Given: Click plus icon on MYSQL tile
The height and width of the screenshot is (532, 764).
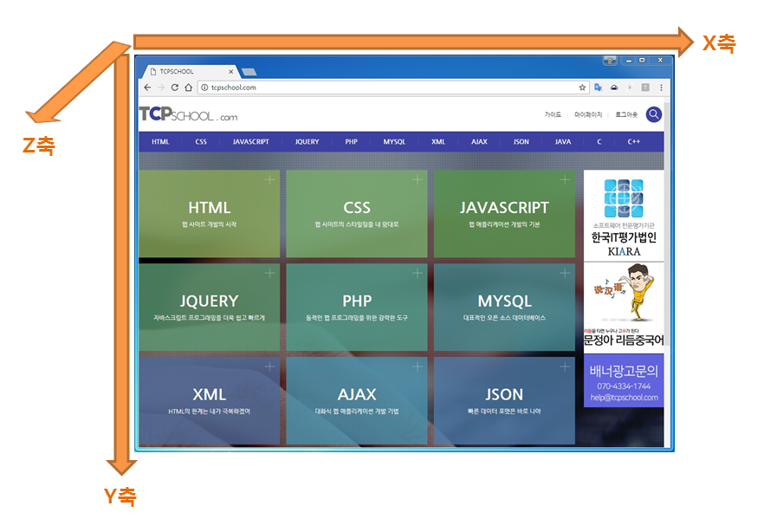Looking at the screenshot, I should click(x=565, y=273).
